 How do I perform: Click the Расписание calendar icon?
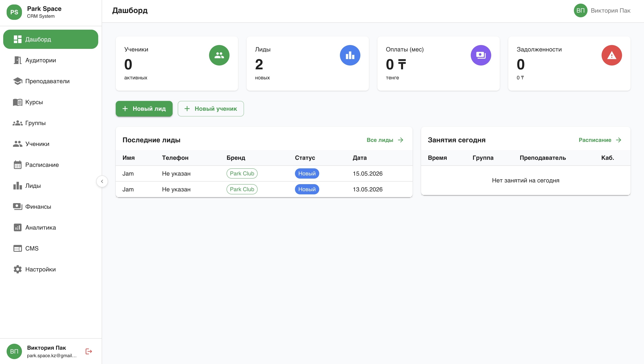17,165
